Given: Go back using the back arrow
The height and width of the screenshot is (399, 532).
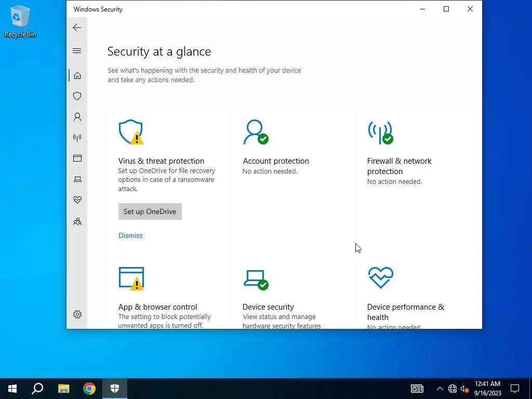Looking at the screenshot, I should coord(77,28).
